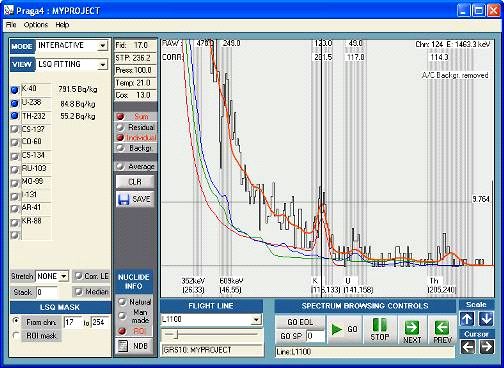Click the GRS10: MYPROJECT status text
504x368 pixels.
[211, 350]
